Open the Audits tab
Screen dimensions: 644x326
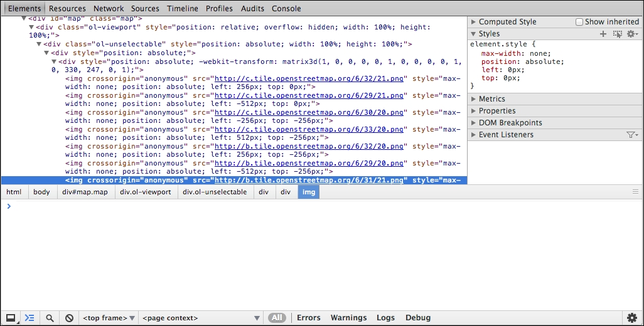(252, 8)
